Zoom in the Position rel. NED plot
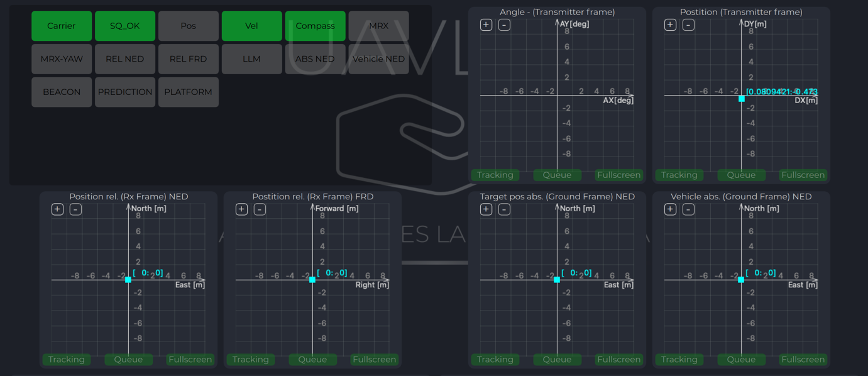868x376 pixels. pos(57,209)
